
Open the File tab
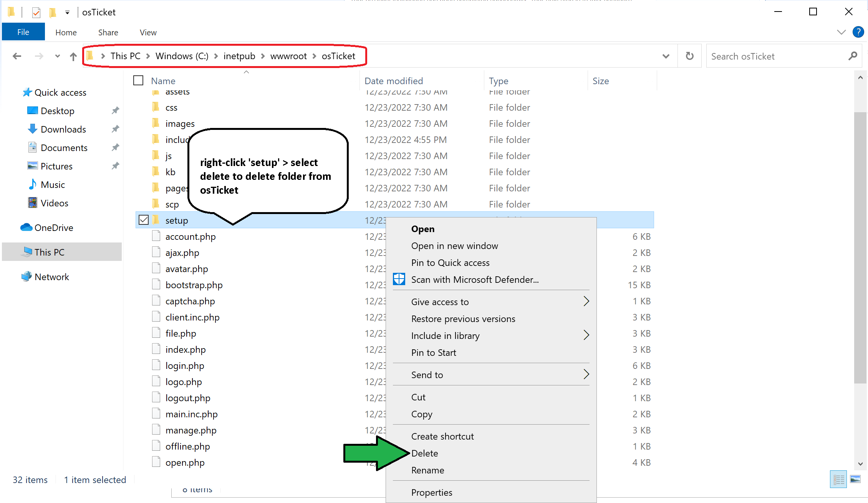point(23,32)
